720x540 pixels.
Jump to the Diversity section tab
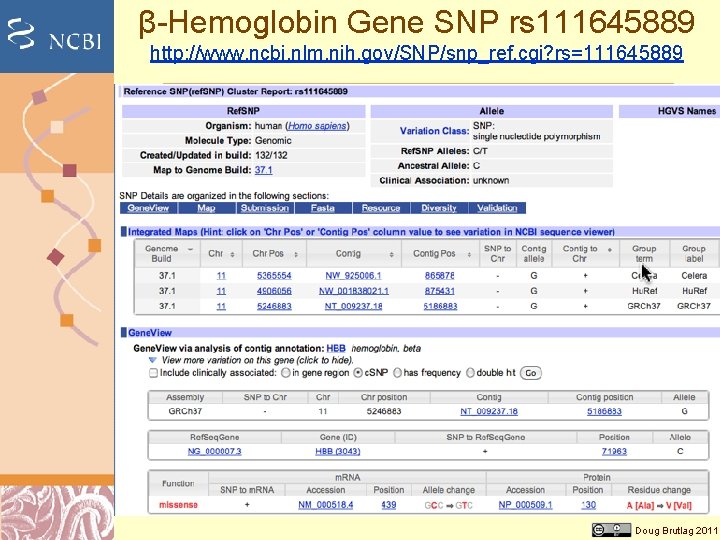(x=439, y=208)
